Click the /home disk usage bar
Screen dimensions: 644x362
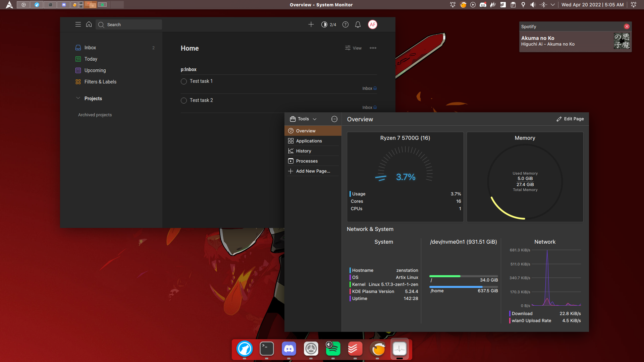click(x=463, y=287)
